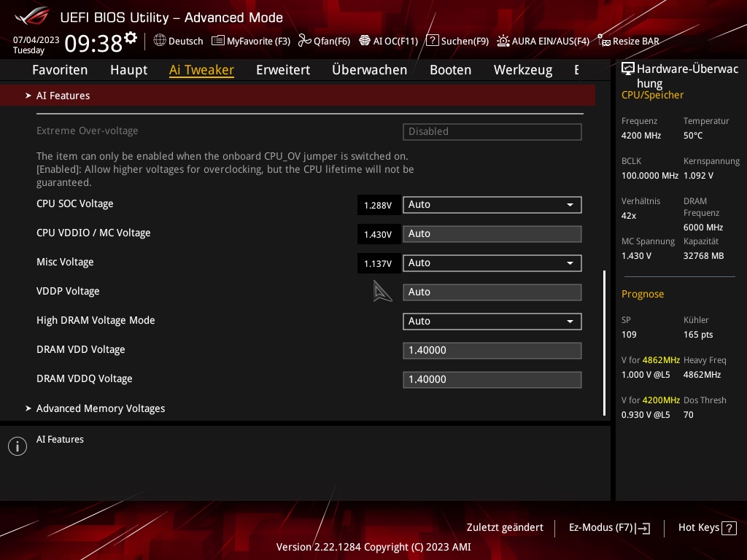
Task: Go to the Überwachen tab
Action: (x=370, y=70)
